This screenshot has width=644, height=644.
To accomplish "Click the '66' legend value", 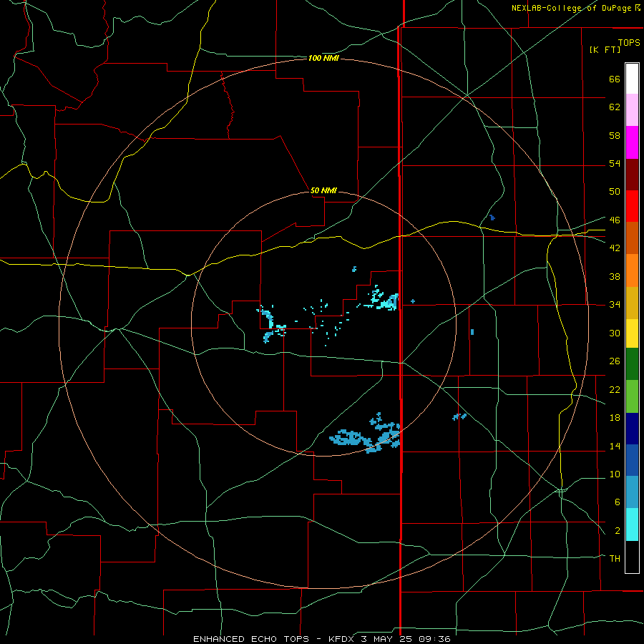I will tap(615, 79).
